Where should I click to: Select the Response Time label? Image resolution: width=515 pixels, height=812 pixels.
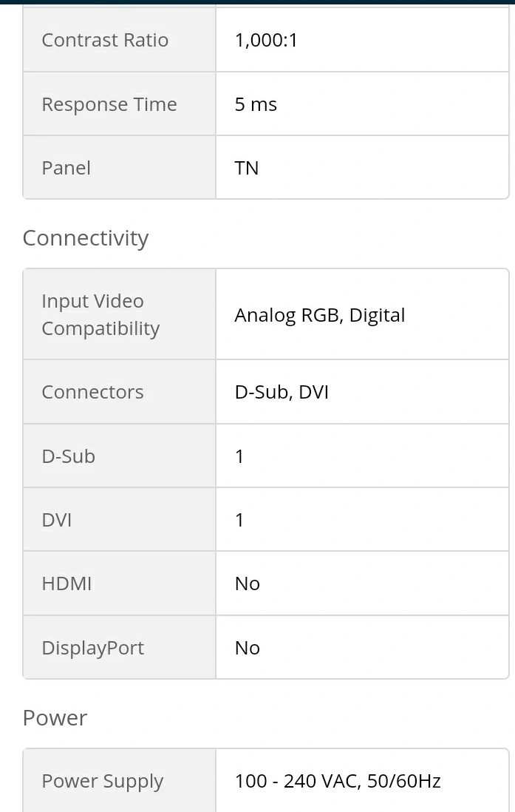click(x=109, y=104)
